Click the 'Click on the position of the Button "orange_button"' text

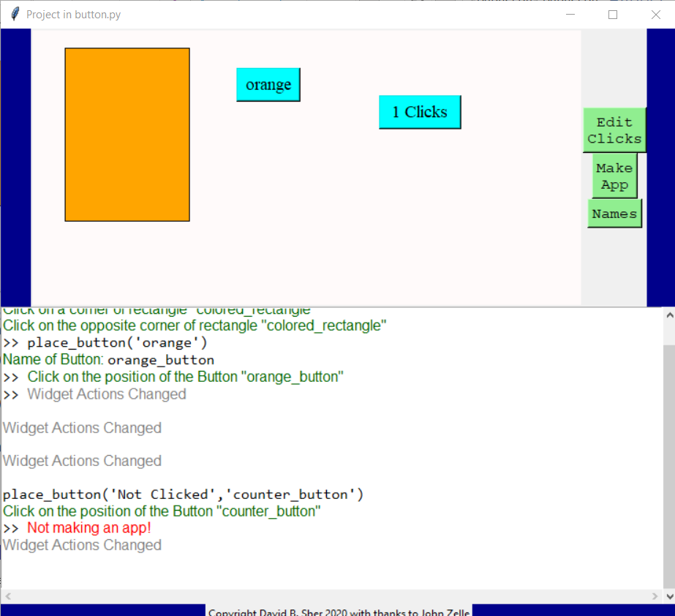(x=185, y=377)
